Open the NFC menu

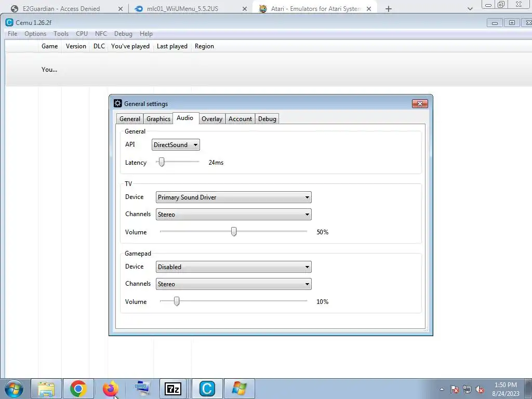[x=101, y=34]
